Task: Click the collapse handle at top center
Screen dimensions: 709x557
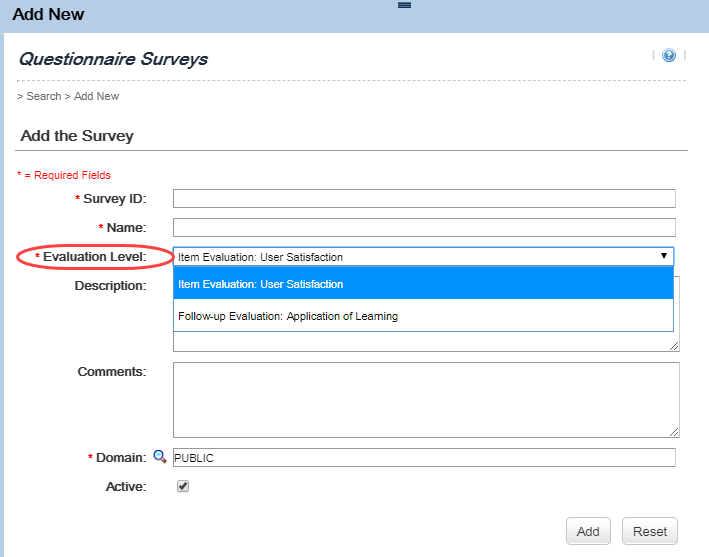Action: coord(404,5)
